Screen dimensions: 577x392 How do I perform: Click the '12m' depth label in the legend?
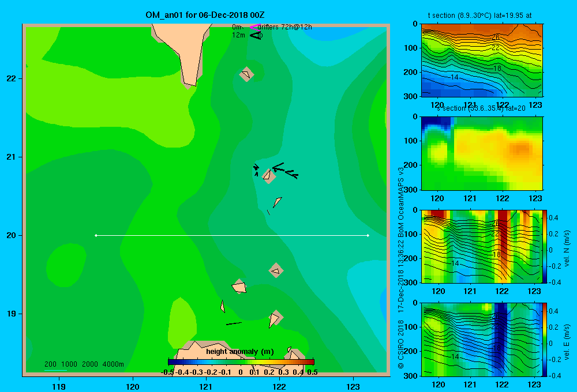(x=238, y=35)
